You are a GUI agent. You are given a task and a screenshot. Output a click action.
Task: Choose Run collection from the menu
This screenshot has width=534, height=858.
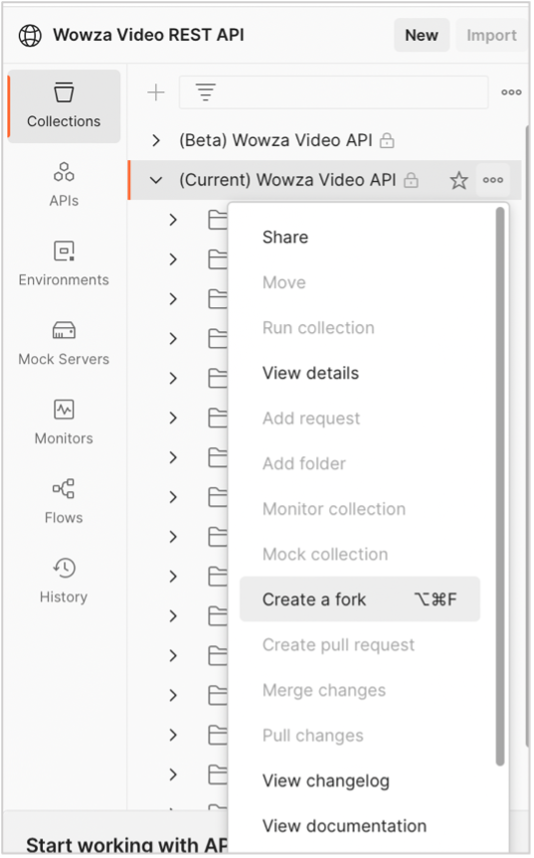coord(318,328)
